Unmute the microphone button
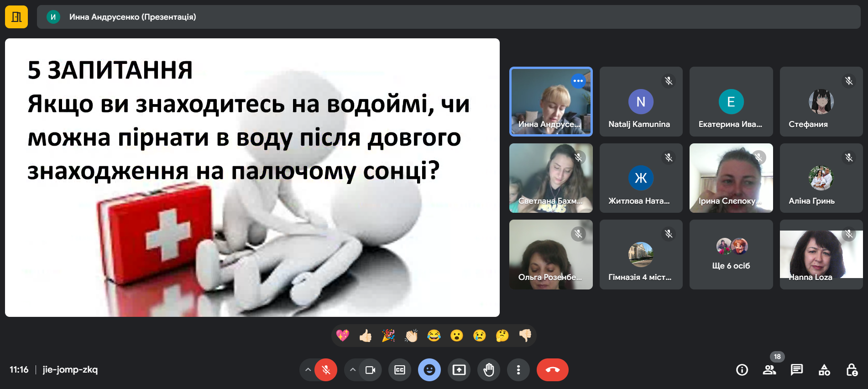Image resolution: width=868 pixels, height=389 pixels. [x=326, y=370]
